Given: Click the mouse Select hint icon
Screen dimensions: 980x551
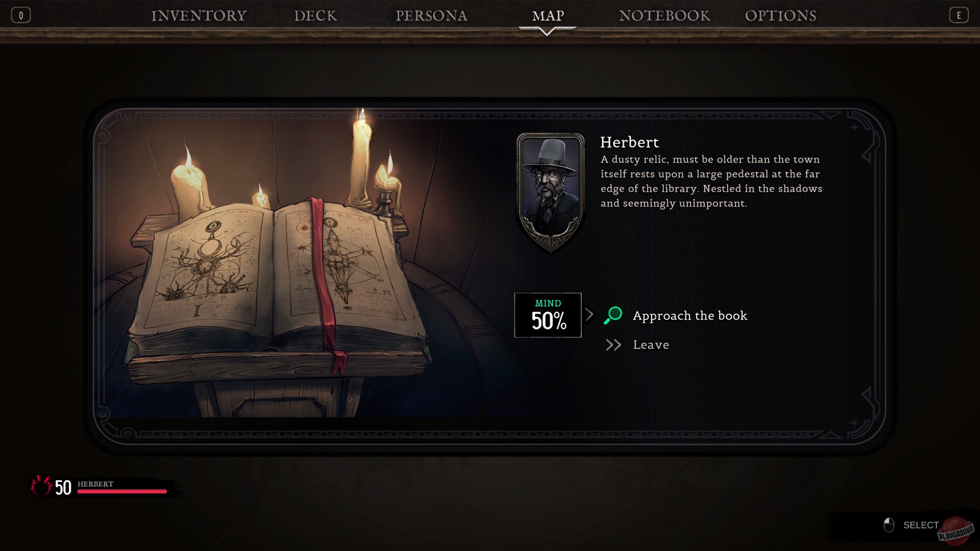Looking at the screenshot, I should click(889, 525).
